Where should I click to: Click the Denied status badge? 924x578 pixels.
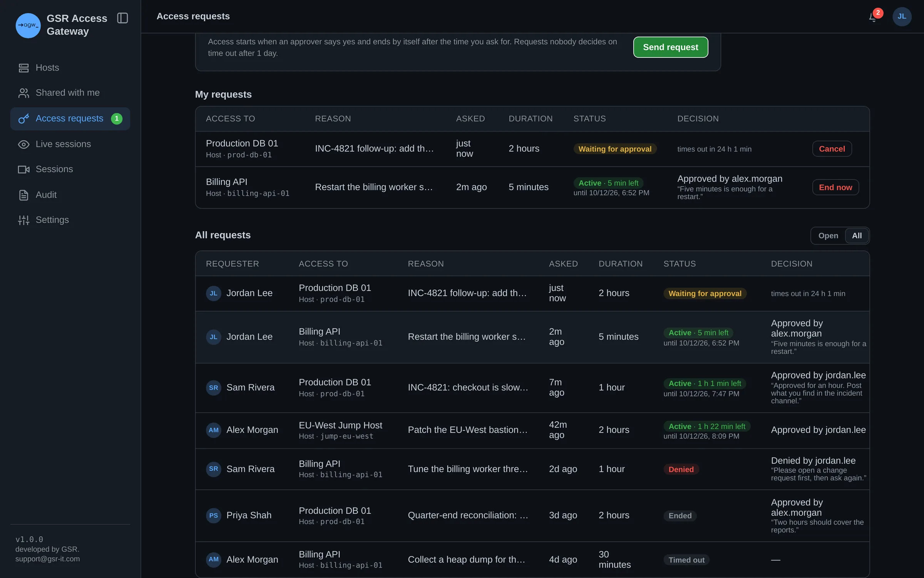681,469
